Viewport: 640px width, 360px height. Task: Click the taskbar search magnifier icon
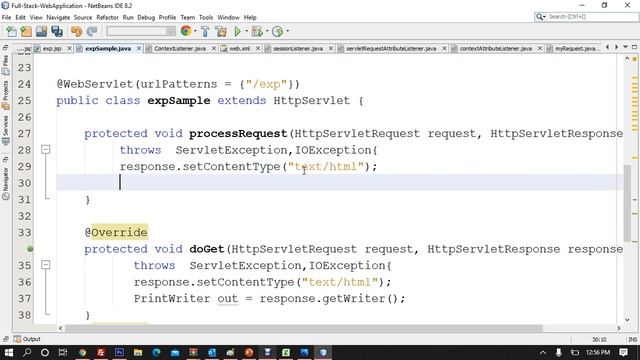27,352
